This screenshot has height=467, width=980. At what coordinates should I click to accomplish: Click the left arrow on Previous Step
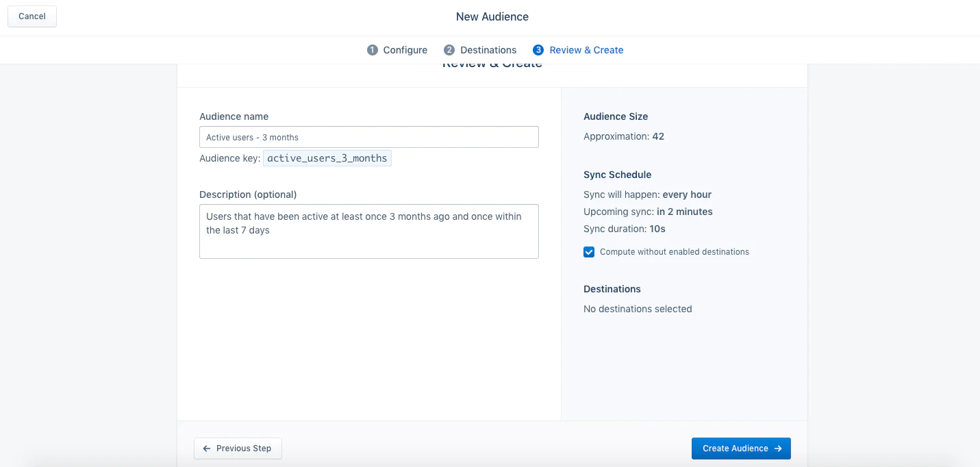(x=206, y=449)
